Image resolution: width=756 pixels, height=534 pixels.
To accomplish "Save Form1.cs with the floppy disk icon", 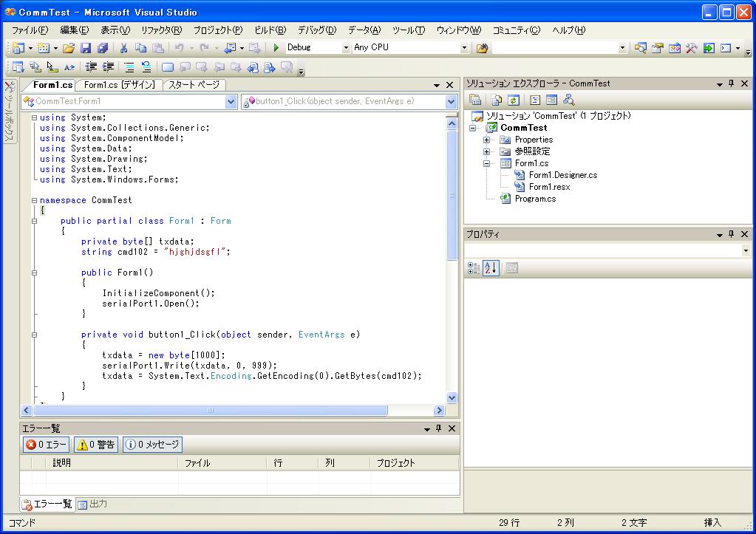I will click(86, 48).
